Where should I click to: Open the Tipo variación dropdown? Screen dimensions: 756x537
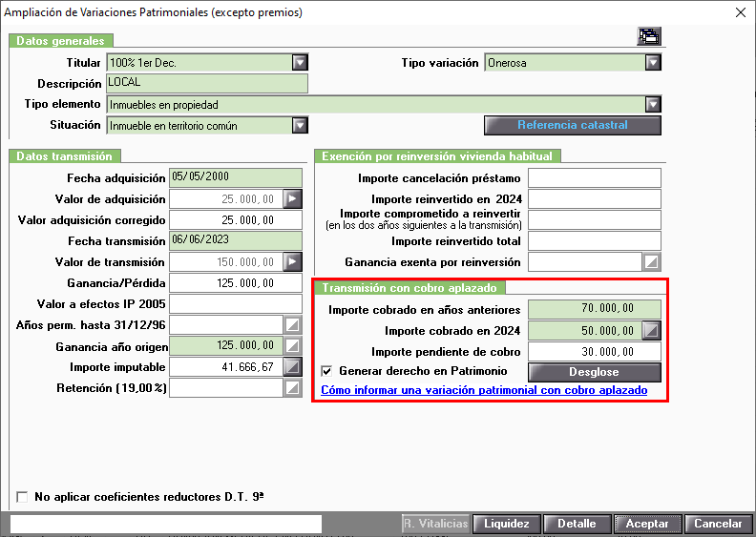[653, 63]
